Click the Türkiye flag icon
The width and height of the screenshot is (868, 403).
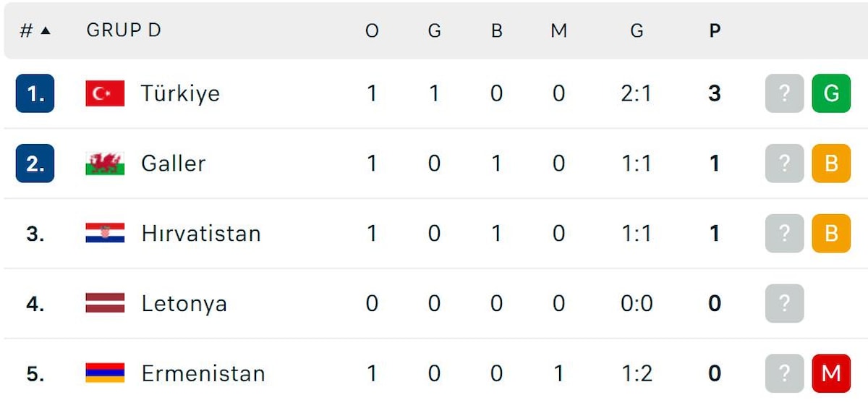point(105,93)
